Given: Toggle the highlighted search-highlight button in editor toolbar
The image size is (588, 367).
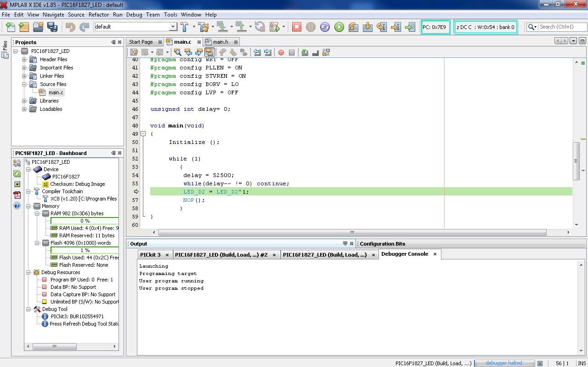Looking at the screenshot, I should [209, 52].
